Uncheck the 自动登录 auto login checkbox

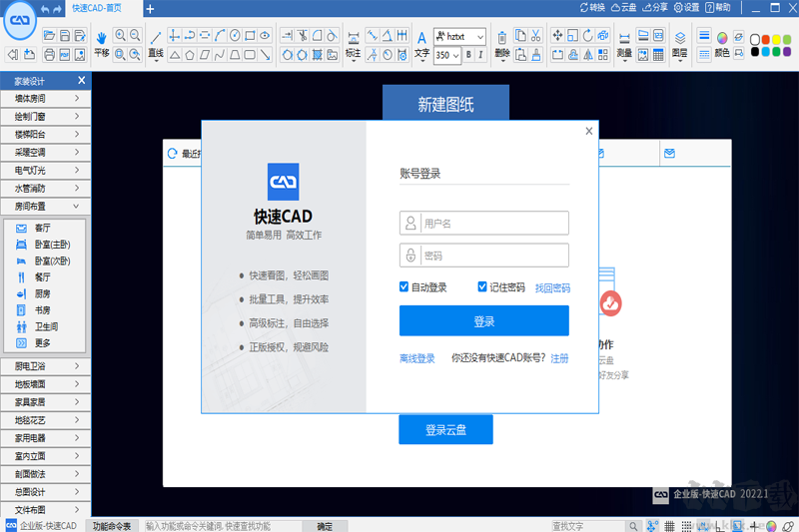pos(404,287)
